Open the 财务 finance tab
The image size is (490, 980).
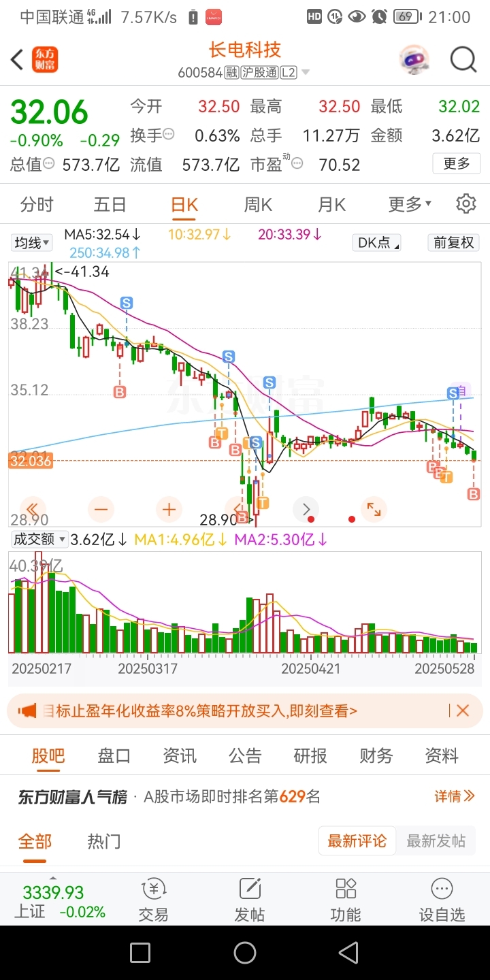pos(376,755)
